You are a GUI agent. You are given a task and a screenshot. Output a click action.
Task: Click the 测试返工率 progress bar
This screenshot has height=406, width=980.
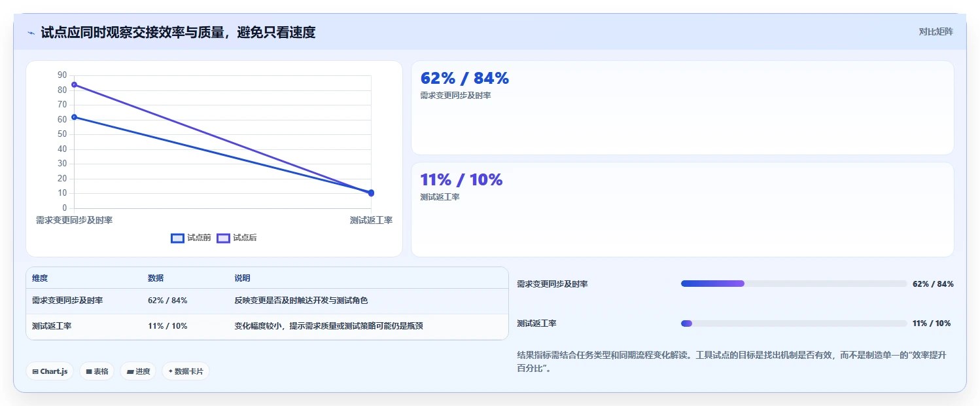[x=794, y=323]
